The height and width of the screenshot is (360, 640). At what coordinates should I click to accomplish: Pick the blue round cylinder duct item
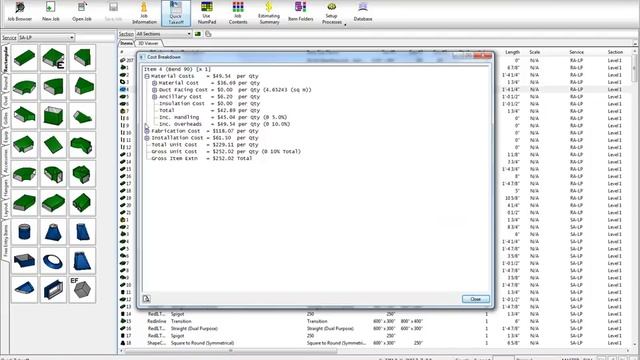coord(24,232)
